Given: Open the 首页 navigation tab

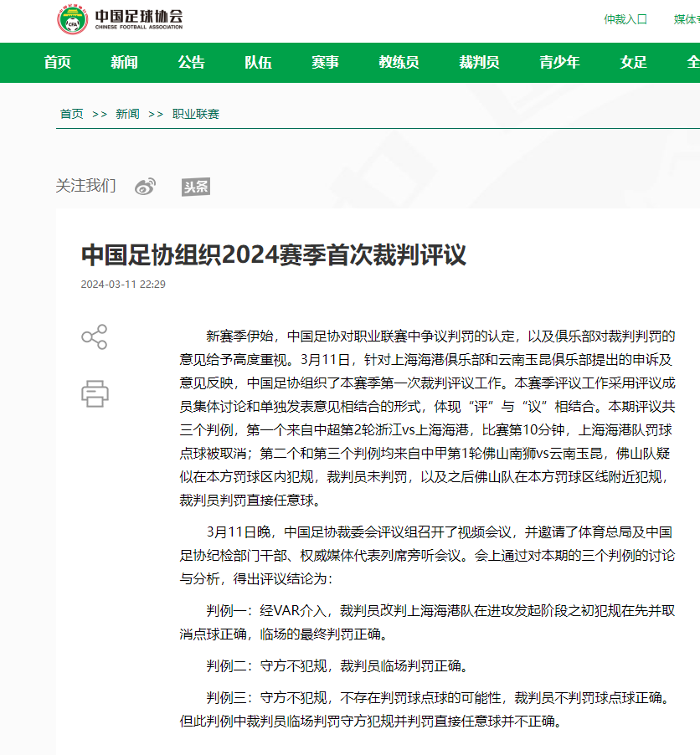Looking at the screenshot, I should click(58, 63).
